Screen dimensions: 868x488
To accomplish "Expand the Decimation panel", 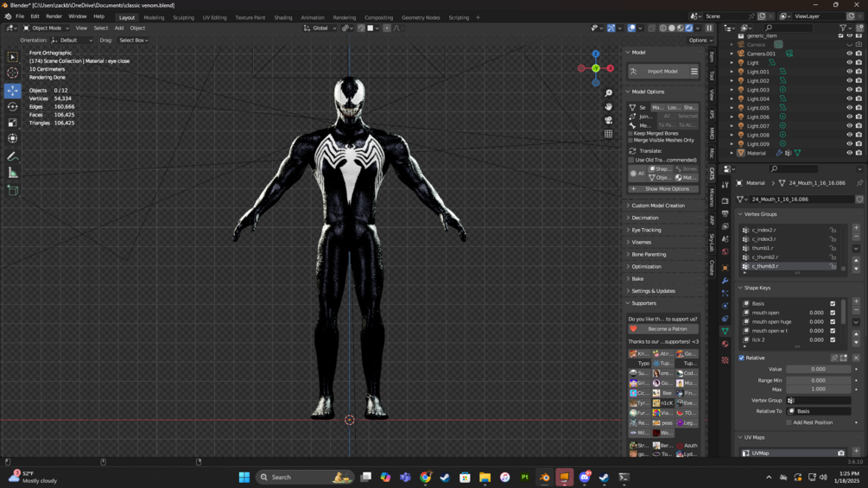I will (645, 218).
